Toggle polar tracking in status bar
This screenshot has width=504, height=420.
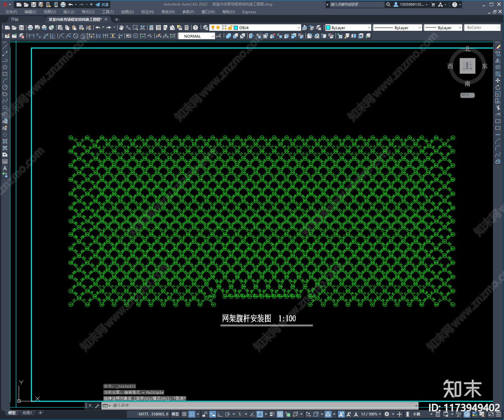pyautogui.click(x=227, y=414)
